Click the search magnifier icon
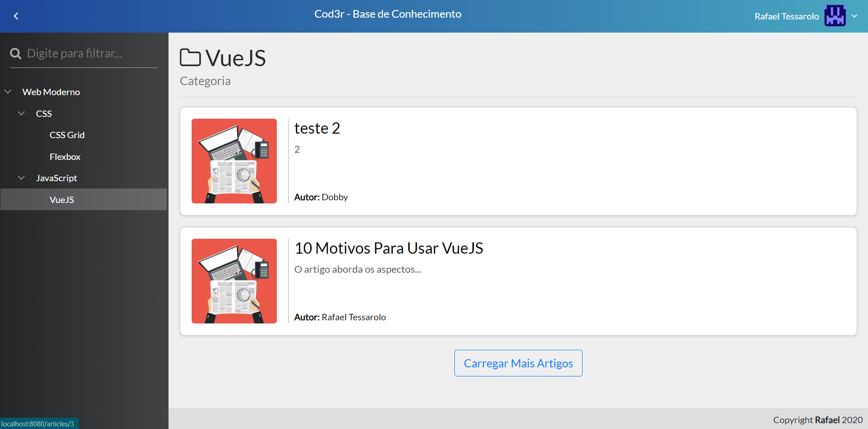Screen dimensions: 868x429 pos(16,53)
